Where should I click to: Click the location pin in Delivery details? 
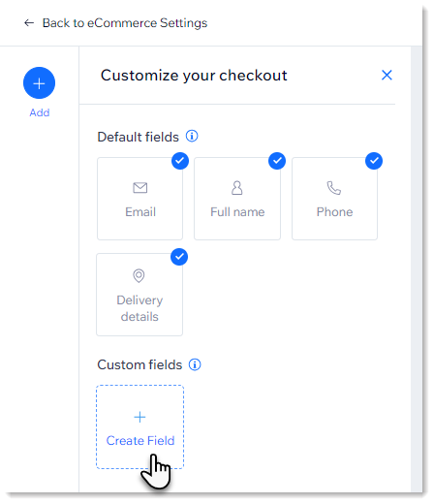click(139, 275)
